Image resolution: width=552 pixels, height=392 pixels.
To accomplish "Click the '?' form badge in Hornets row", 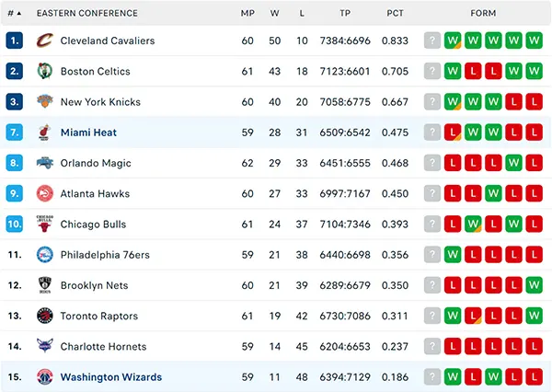I will [432, 346].
